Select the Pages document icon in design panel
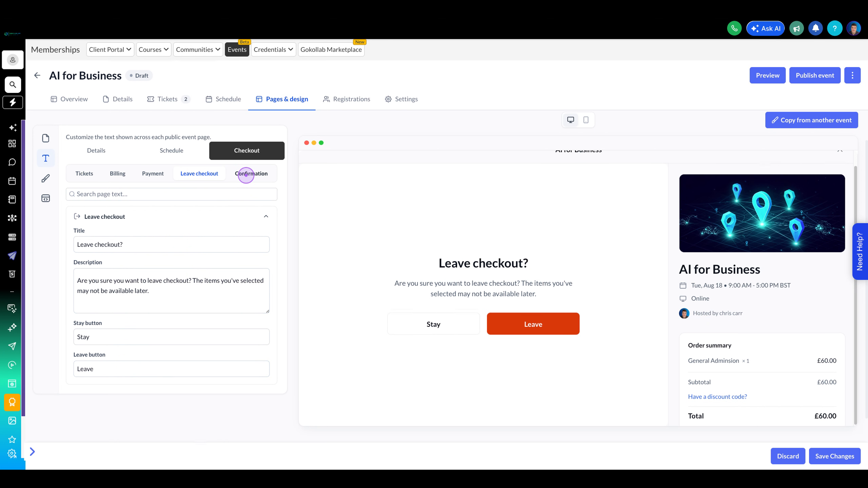 click(45, 138)
